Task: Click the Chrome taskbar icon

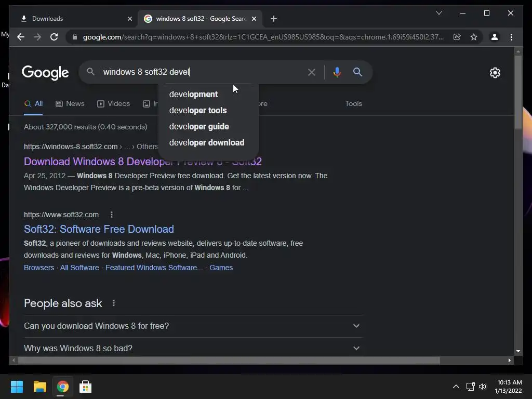Action: [x=62, y=387]
